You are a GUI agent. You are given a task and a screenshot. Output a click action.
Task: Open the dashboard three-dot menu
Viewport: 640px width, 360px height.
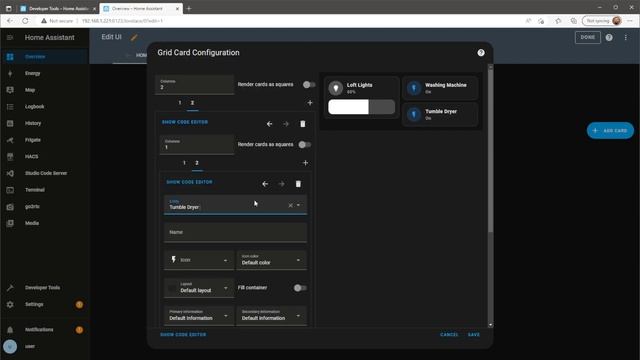coord(626,38)
